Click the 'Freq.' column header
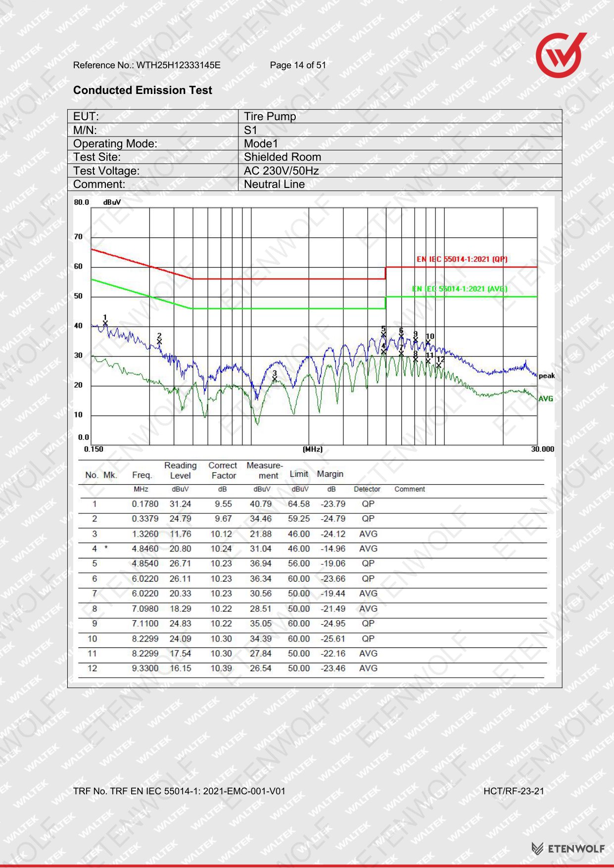The height and width of the screenshot is (868, 614). click(x=142, y=475)
